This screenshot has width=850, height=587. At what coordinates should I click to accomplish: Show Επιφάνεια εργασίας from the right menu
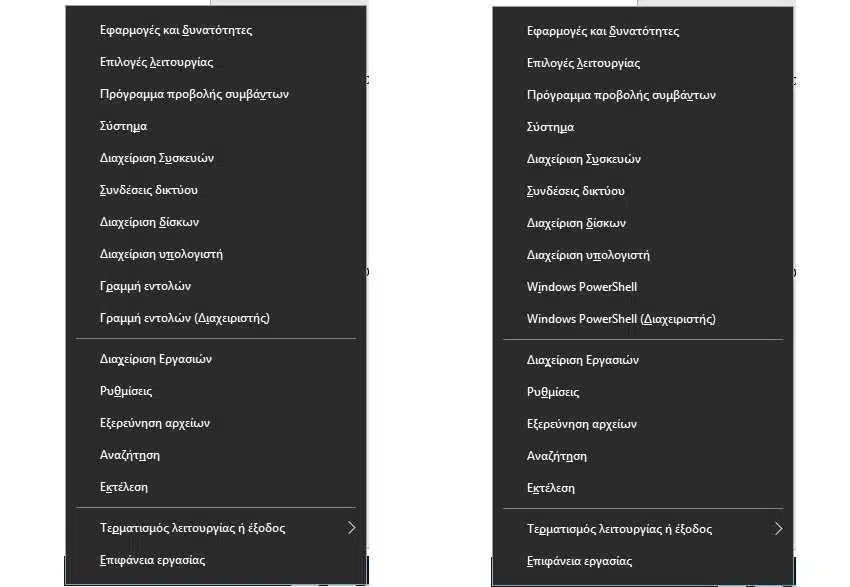(643, 561)
